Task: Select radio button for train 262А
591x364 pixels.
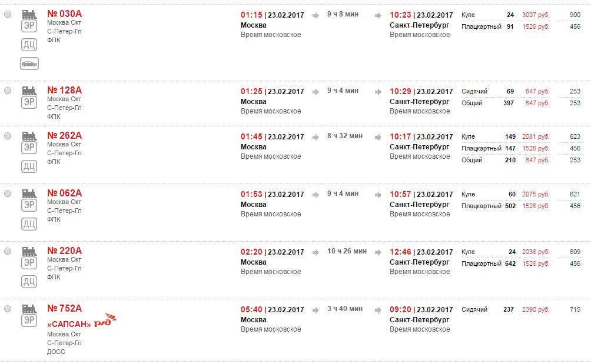Action: pos(8,136)
